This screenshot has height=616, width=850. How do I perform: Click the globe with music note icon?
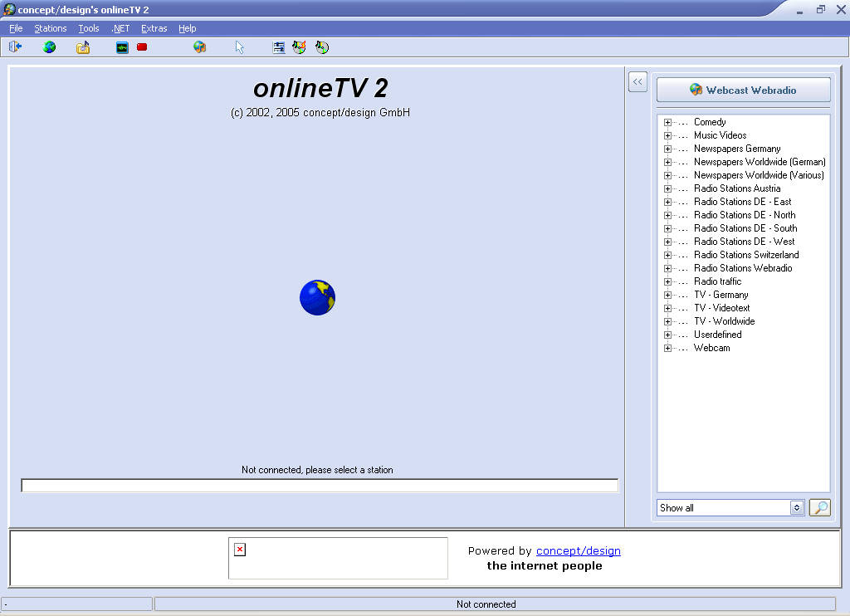[x=199, y=47]
